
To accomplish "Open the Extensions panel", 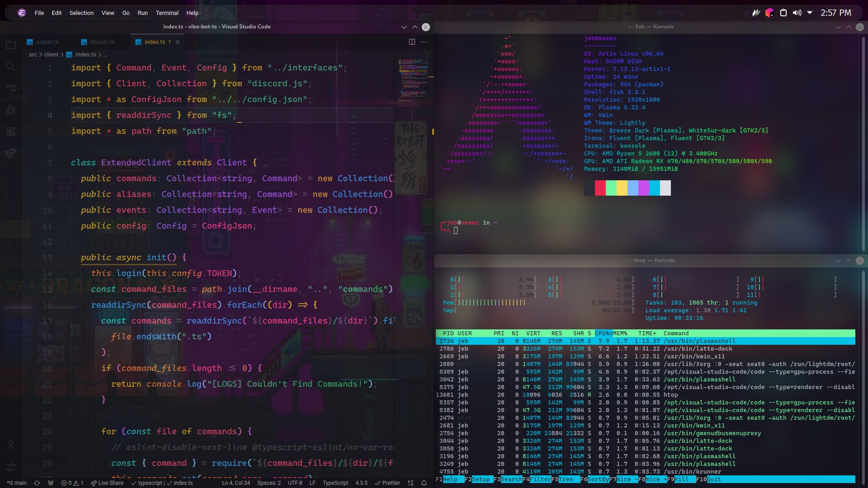I will 11,131.
